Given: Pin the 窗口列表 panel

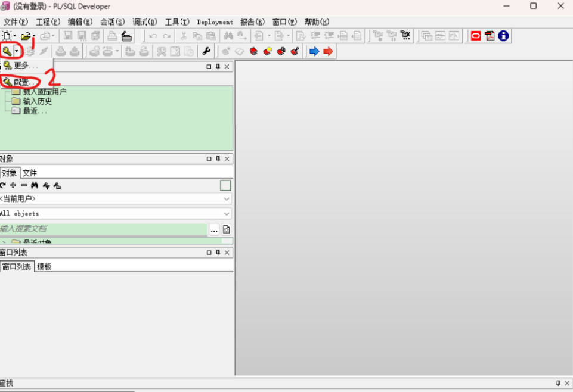Looking at the screenshot, I should coord(218,253).
